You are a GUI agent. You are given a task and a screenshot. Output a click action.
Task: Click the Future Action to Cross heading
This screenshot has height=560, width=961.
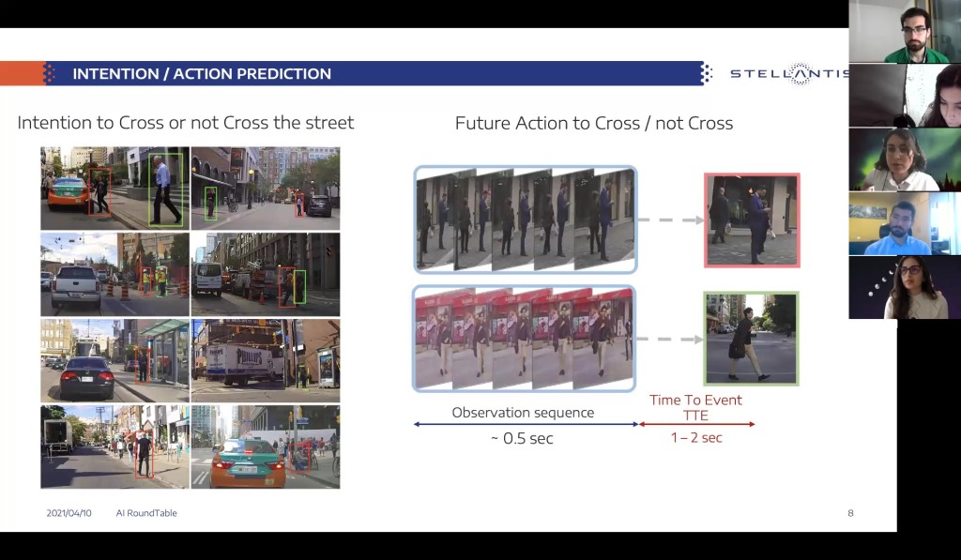[x=594, y=124]
